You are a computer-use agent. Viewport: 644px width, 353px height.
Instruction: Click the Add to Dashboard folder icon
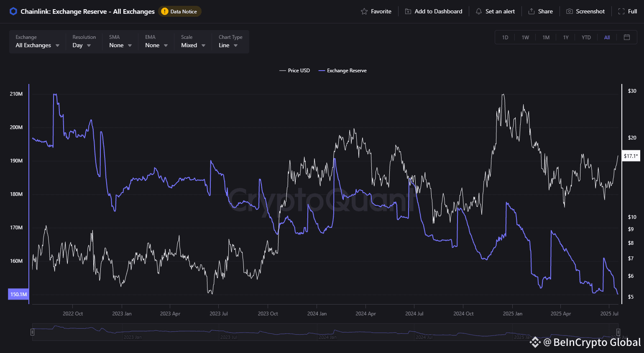tap(408, 11)
